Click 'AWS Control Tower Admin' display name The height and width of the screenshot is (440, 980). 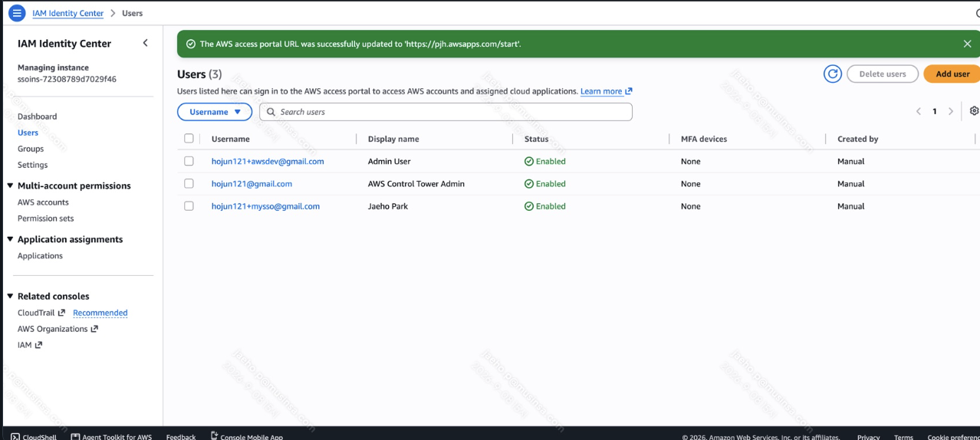tap(416, 183)
